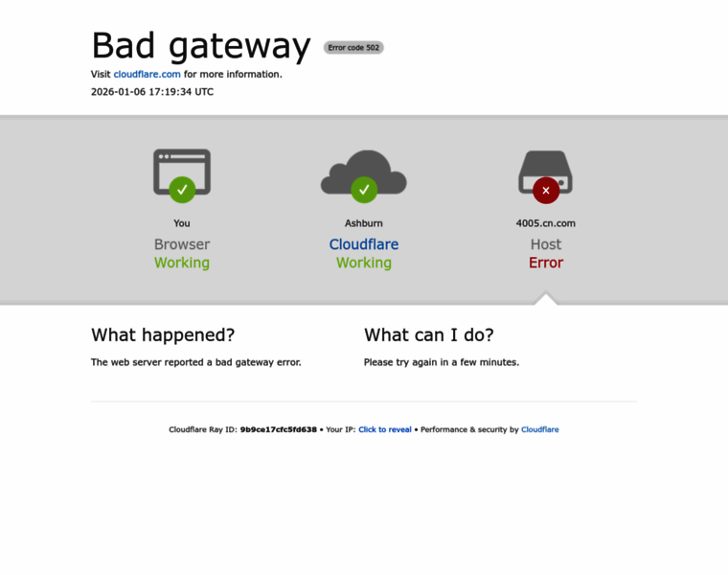Open the Cloudflare link in footer
Image resolution: width=728 pixels, height=575 pixels.
[x=540, y=429]
